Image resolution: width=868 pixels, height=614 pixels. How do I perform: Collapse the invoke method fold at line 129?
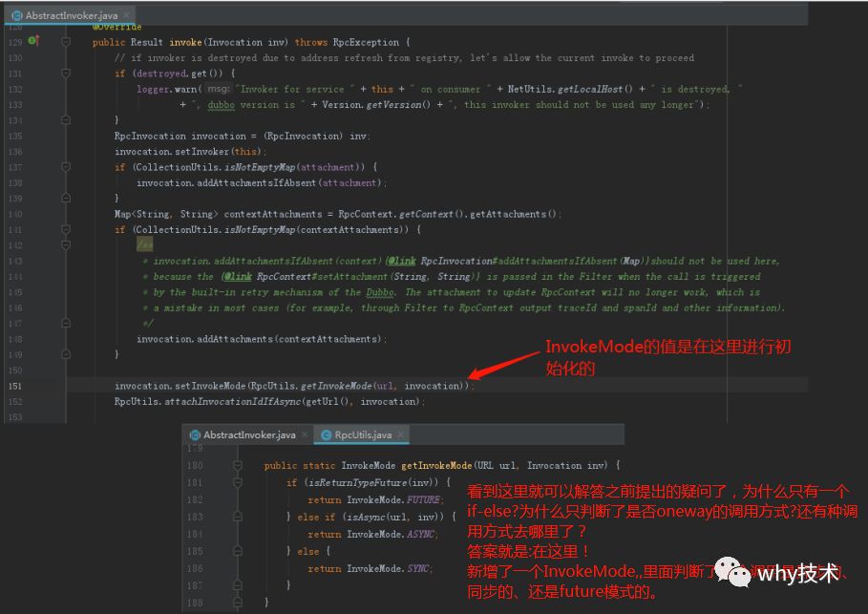66,42
